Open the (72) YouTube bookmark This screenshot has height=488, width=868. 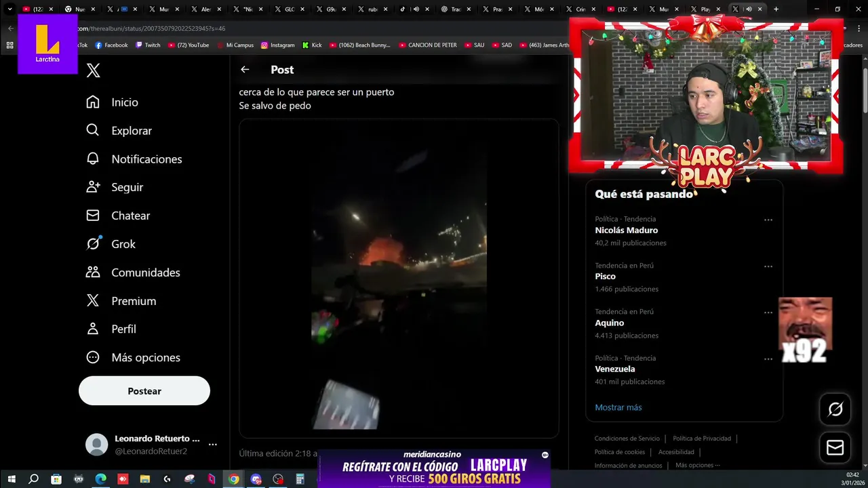tap(189, 45)
